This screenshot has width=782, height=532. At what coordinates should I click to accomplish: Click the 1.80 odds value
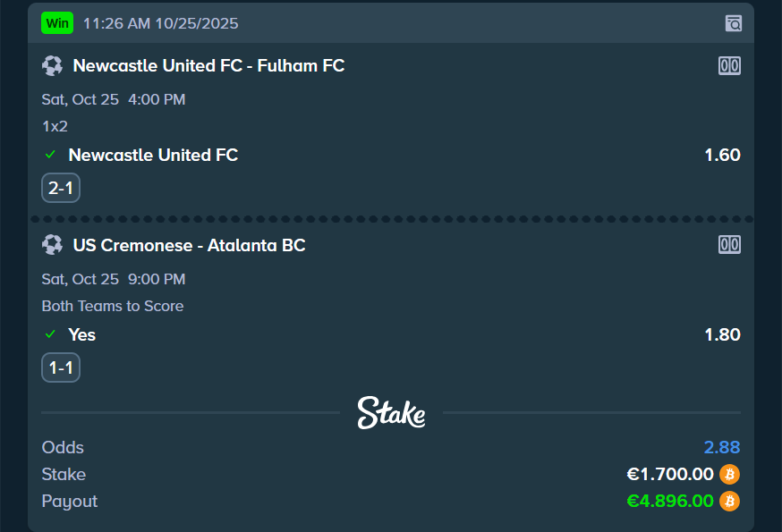(x=722, y=334)
